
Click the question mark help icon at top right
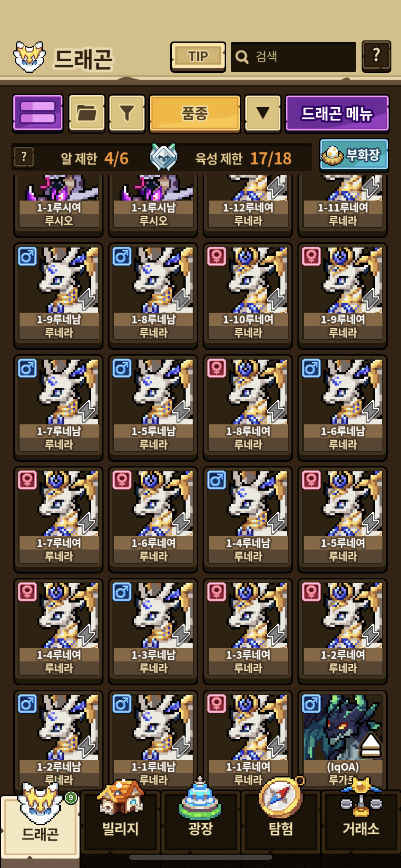click(x=376, y=56)
